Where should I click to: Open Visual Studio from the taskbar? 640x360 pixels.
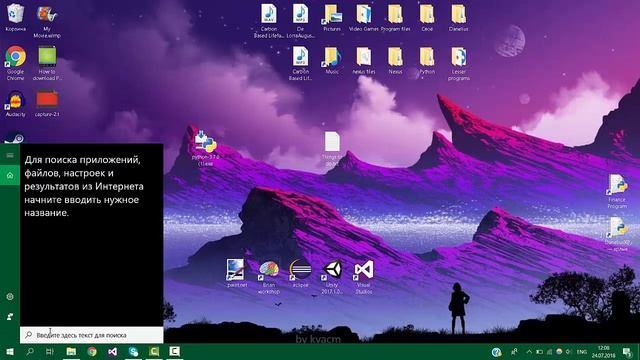click(x=113, y=351)
